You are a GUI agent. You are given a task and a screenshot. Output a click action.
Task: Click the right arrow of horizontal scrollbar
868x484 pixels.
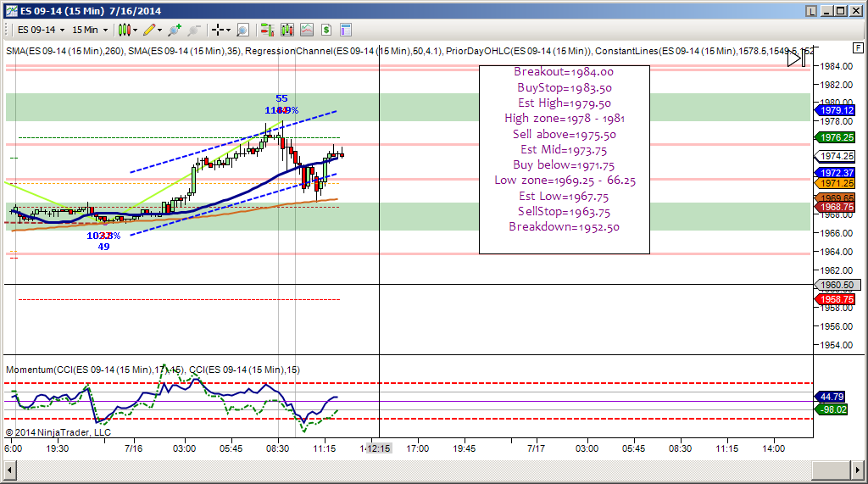pos(858,470)
